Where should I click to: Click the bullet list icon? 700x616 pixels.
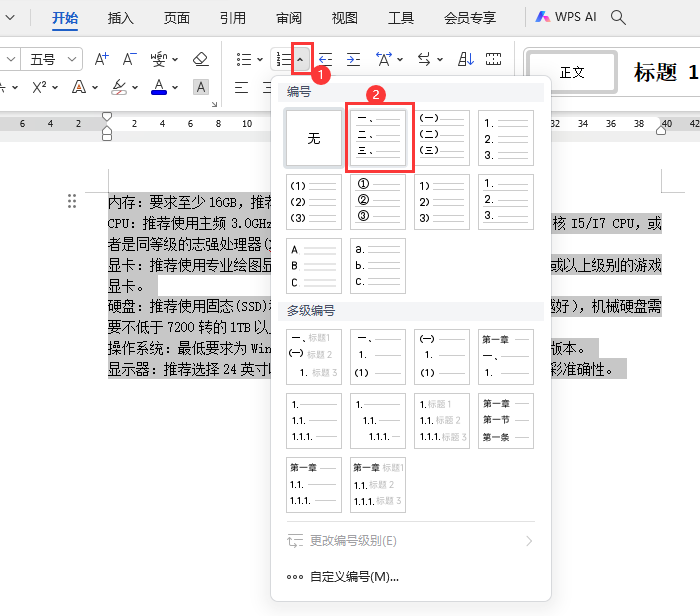pos(244,59)
